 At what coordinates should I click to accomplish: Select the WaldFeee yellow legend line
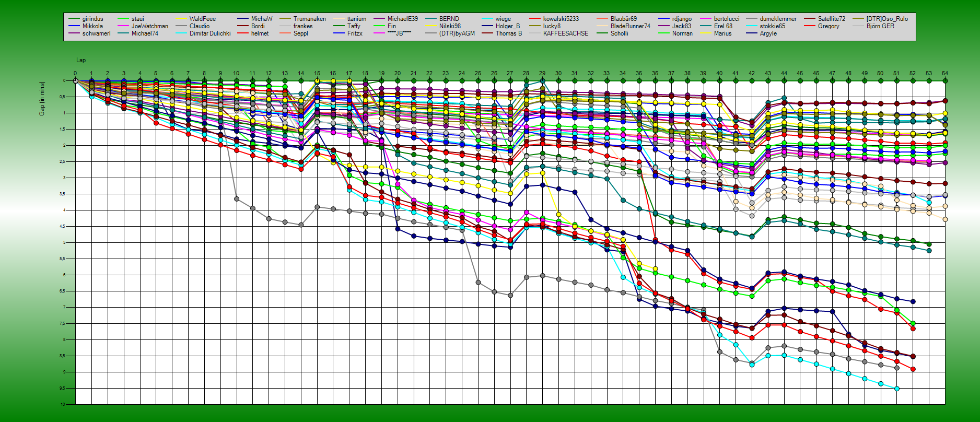(x=181, y=19)
